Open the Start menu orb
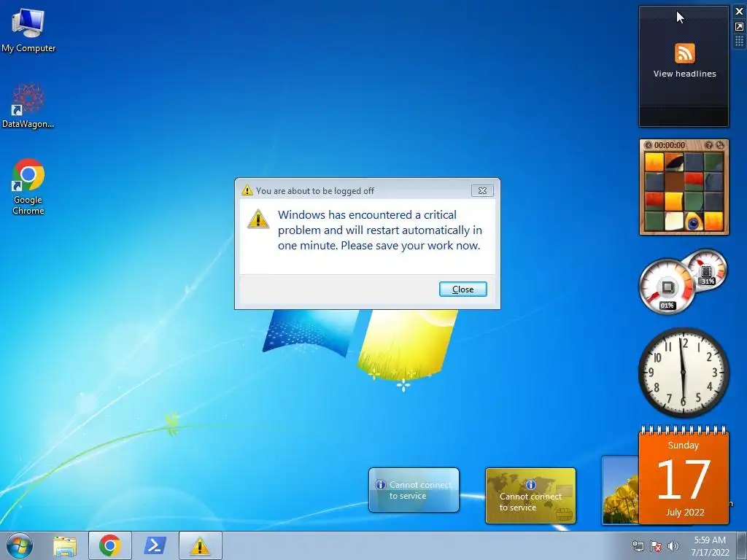The width and height of the screenshot is (747, 560). [20, 545]
